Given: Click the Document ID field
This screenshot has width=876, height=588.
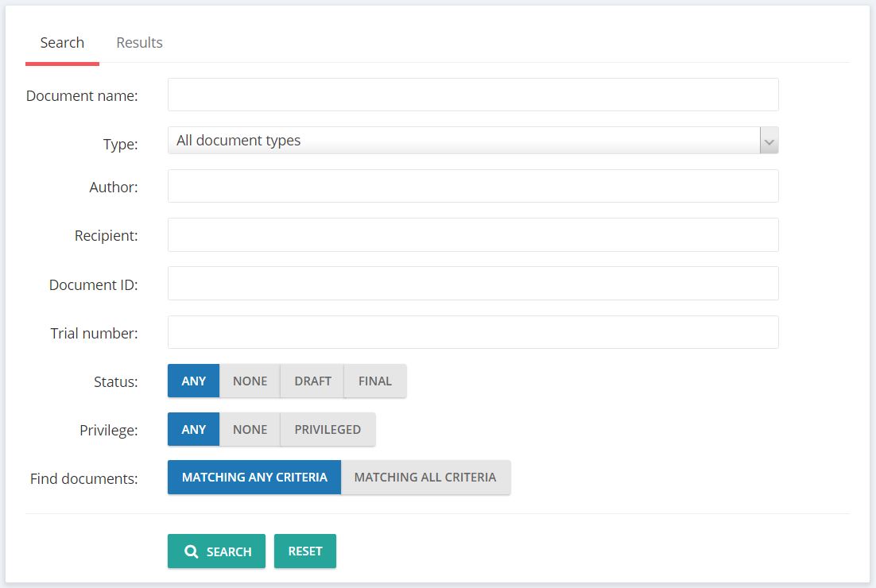Looking at the screenshot, I should pyautogui.click(x=473, y=284).
